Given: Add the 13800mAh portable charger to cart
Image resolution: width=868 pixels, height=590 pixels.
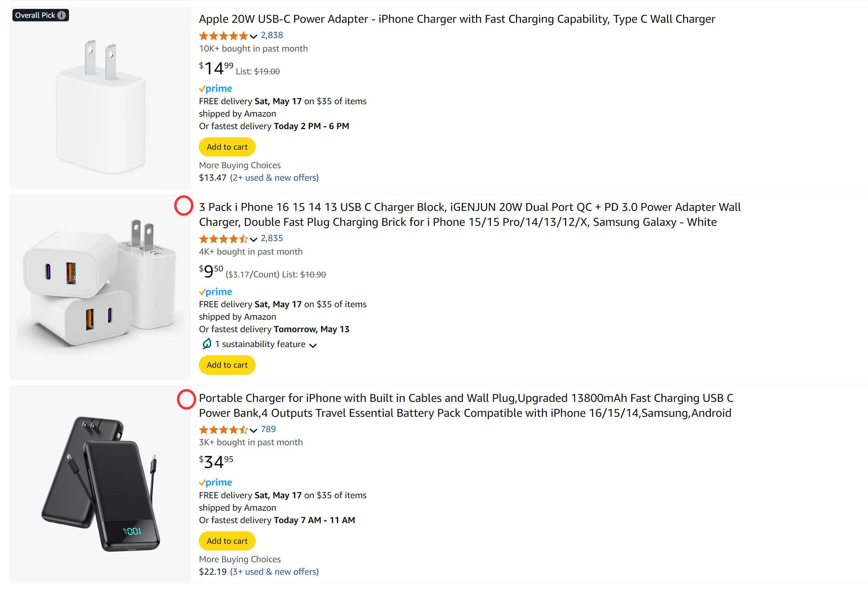Looking at the screenshot, I should [227, 541].
